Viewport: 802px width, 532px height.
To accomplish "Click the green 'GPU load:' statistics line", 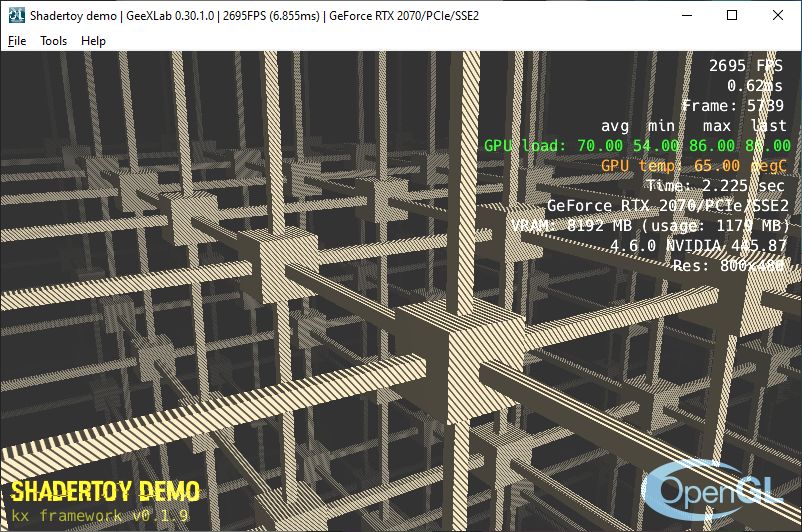I will 637,146.
